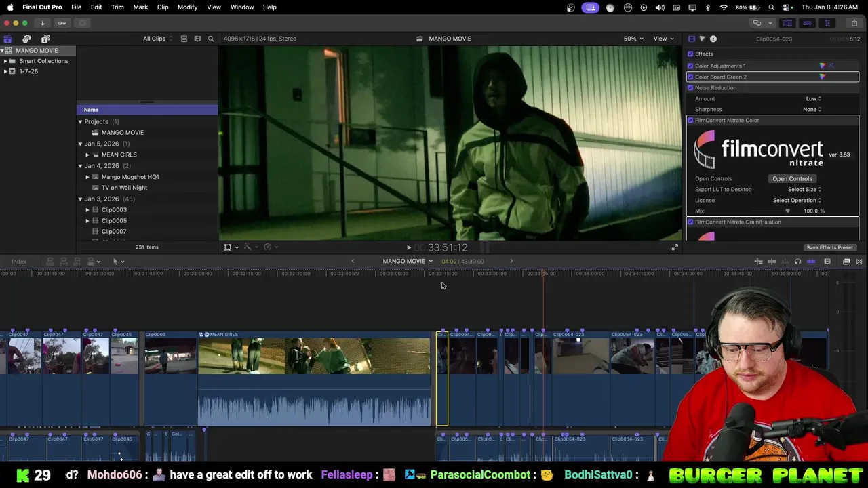The image size is (868, 488).
Task: Click the Share export icon
Action: [x=854, y=23]
